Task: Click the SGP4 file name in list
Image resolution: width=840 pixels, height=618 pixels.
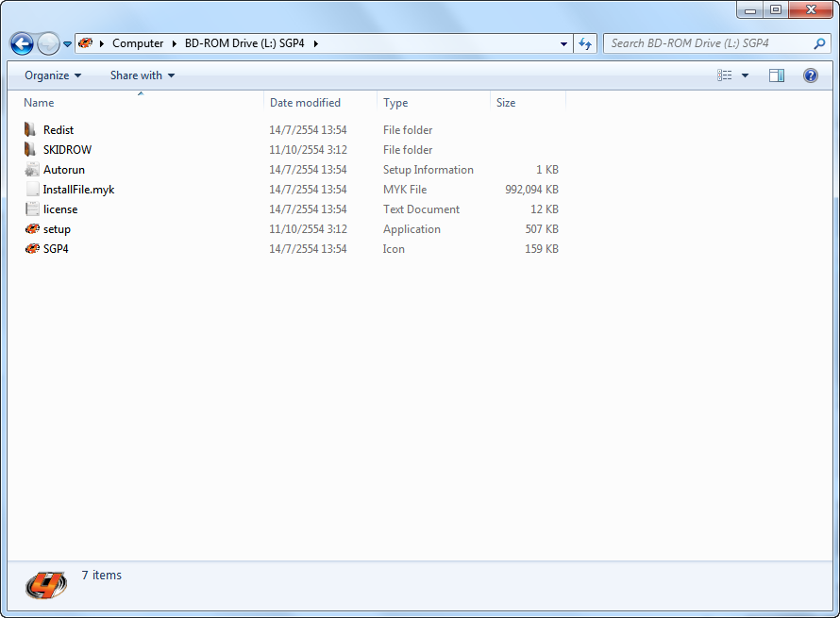Action: [x=56, y=248]
